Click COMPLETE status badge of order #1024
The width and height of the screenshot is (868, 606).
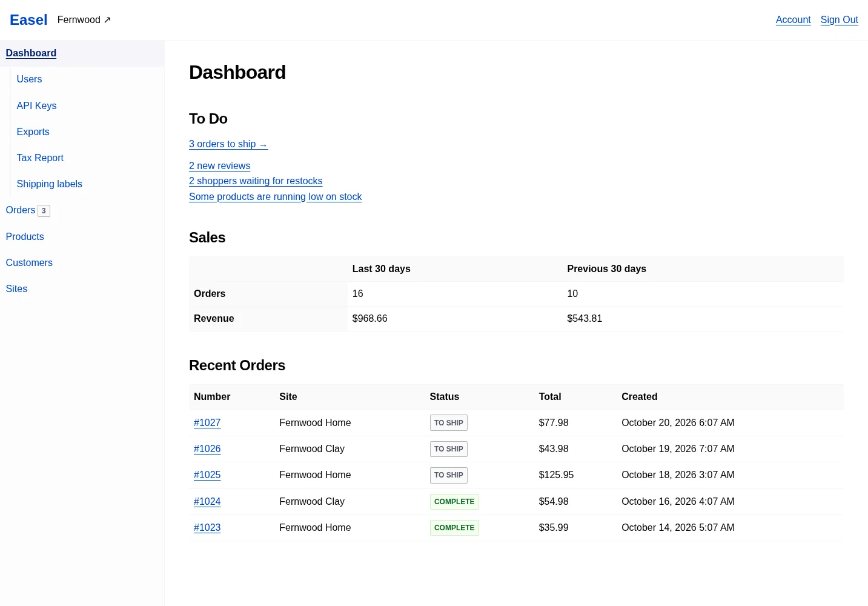[454, 502]
